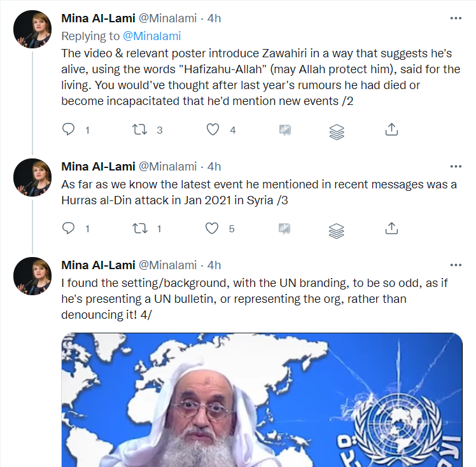This screenshot has width=476, height=467.
Task: Open the presentation-screen icon on second tweet
Action: (285, 228)
